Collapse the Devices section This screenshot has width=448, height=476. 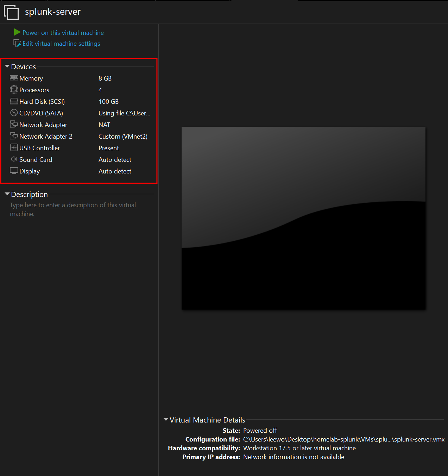7,66
